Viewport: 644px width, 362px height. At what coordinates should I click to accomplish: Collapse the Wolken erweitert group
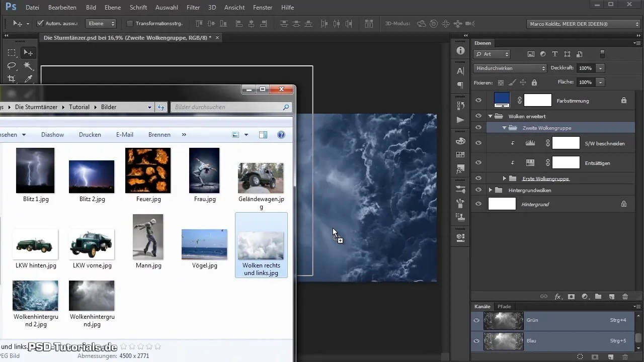tap(491, 117)
